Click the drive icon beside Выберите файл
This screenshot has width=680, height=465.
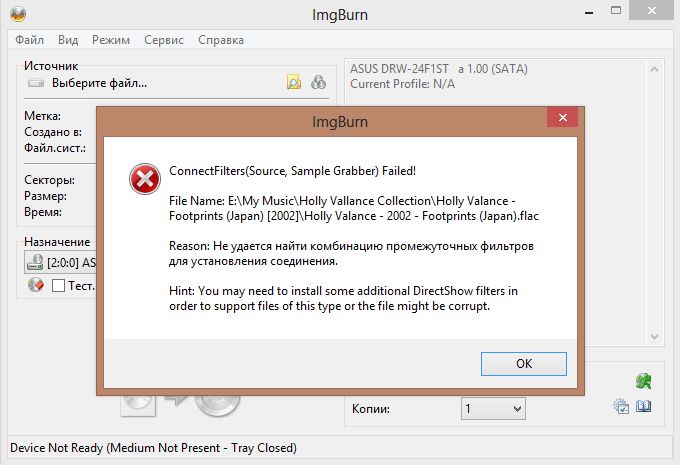[36, 83]
